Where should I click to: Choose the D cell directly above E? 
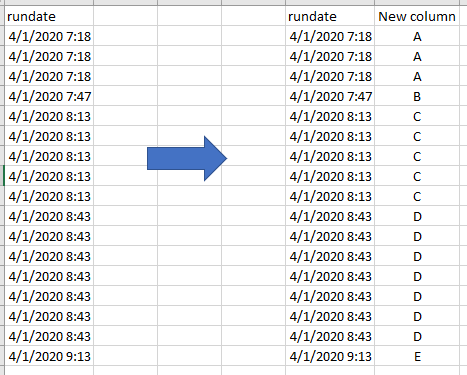click(x=417, y=336)
